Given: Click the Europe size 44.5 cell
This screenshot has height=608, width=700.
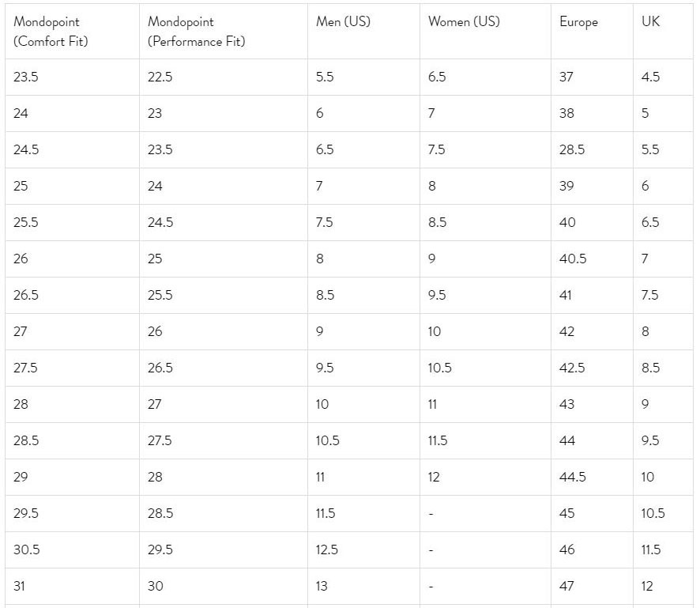Looking at the screenshot, I should [x=592, y=477].
